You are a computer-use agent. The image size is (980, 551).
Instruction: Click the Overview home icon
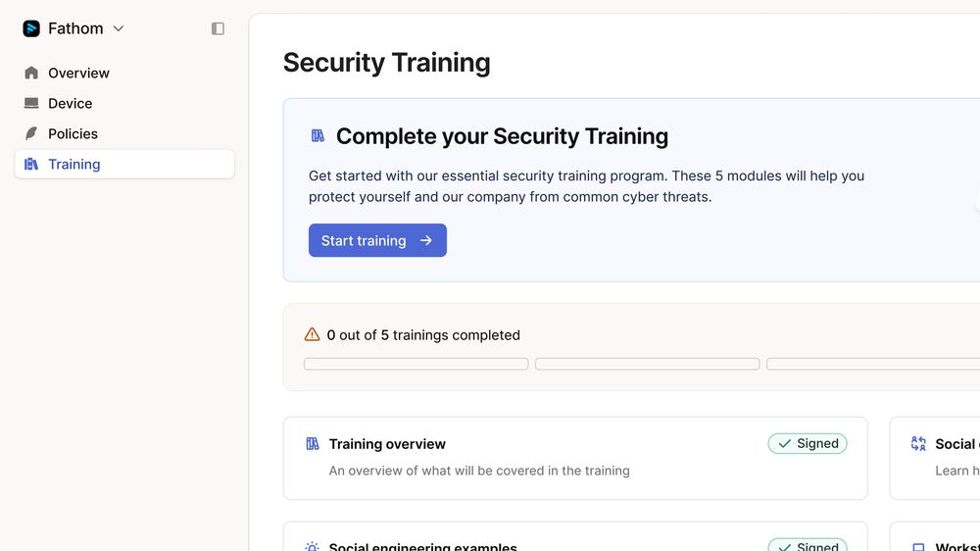[x=31, y=74]
